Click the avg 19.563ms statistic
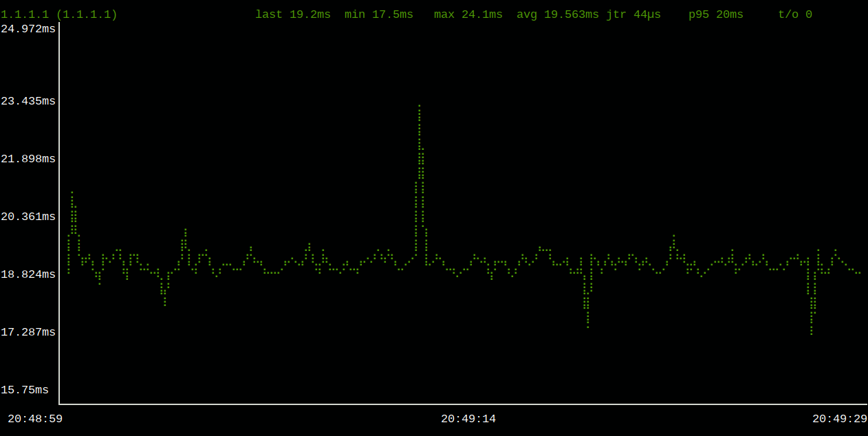Viewport: 868px width, 436px height. click(x=558, y=14)
